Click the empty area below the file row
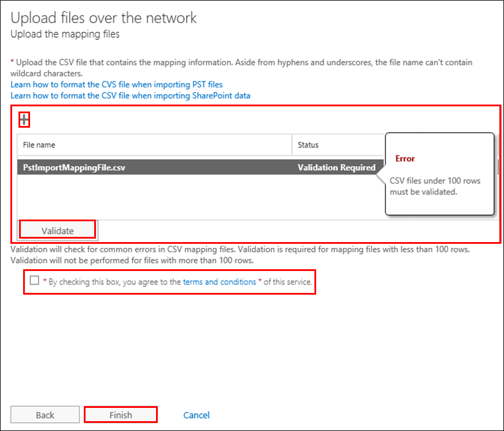This screenshot has height=431, width=504. click(x=201, y=197)
